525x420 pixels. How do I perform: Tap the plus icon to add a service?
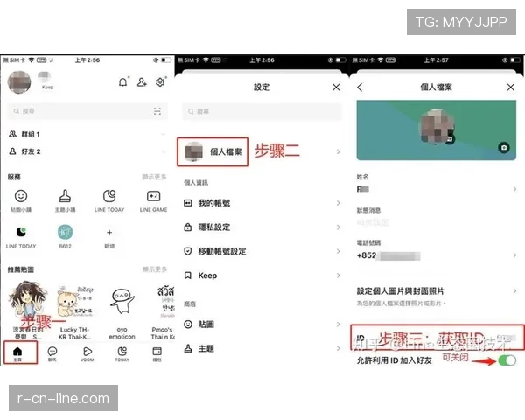(x=109, y=232)
